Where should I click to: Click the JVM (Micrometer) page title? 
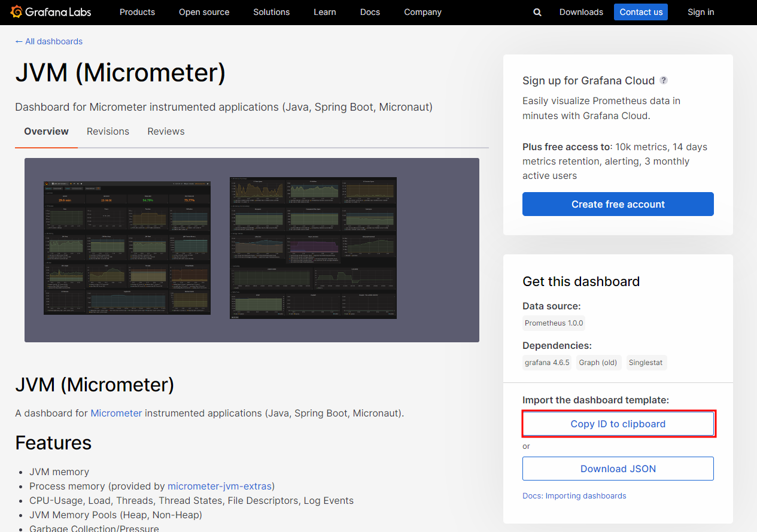point(120,73)
